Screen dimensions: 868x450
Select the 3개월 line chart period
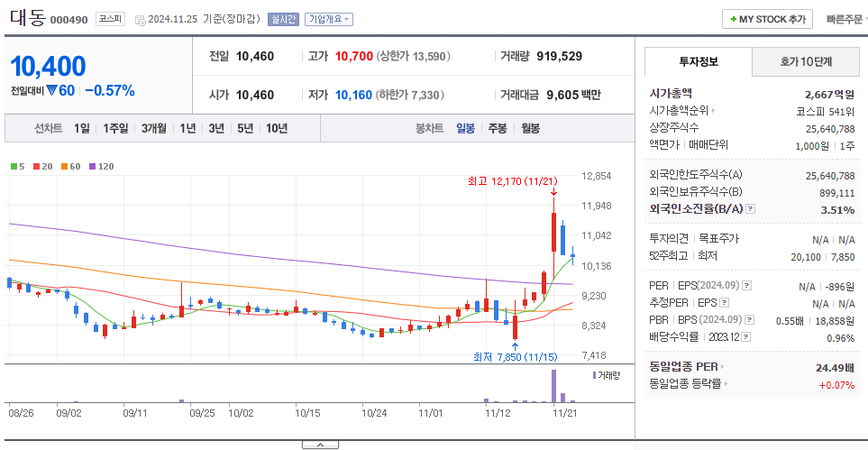(153, 129)
